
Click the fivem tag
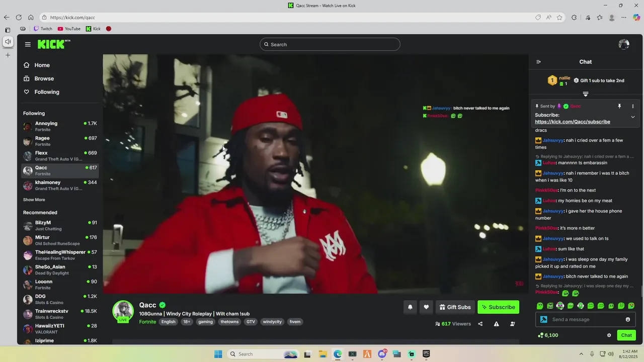coord(295,322)
